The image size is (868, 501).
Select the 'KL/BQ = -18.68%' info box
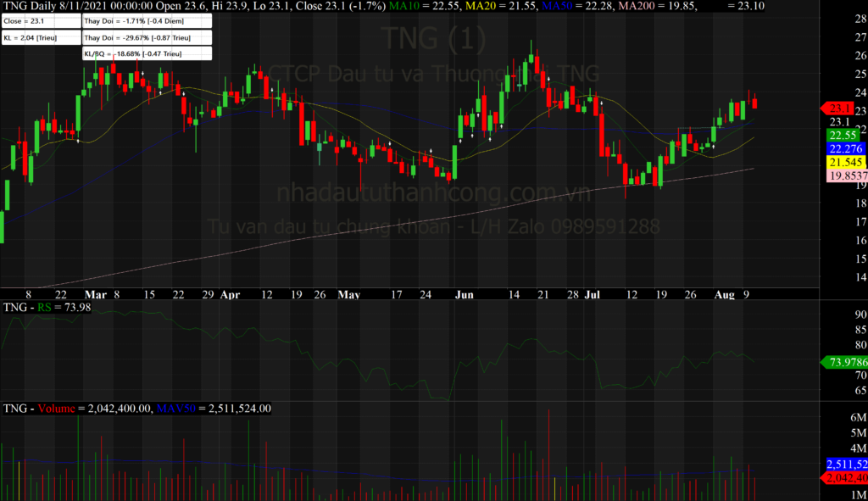click(x=145, y=54)
